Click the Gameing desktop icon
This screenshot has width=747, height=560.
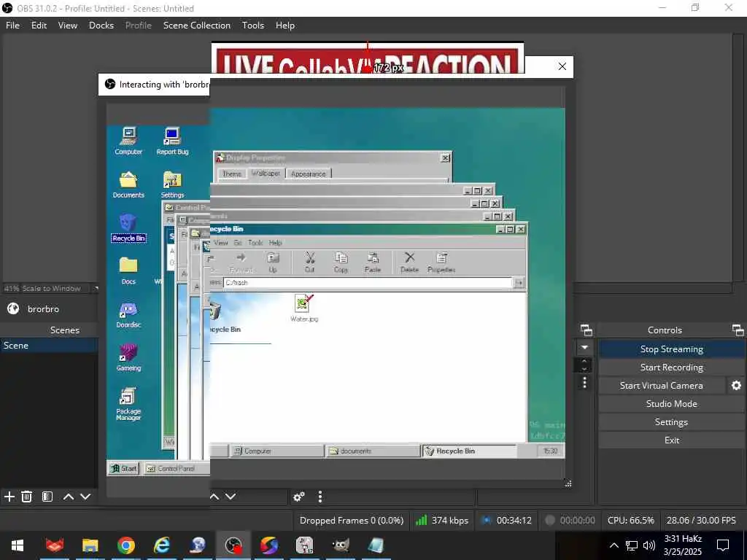pos(128,357)
